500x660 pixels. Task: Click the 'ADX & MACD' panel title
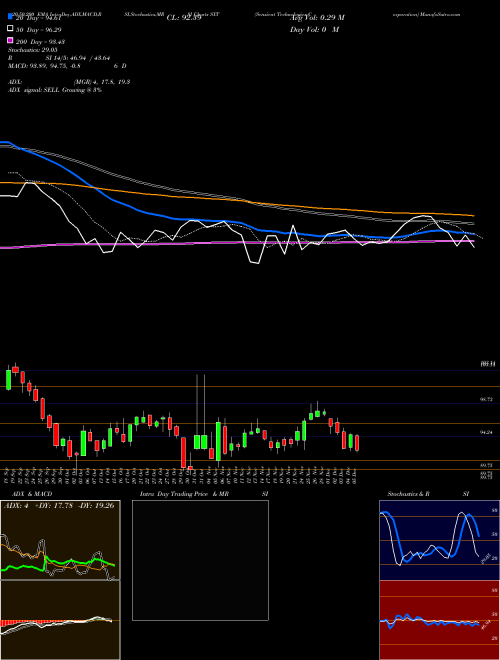coord(32,494)
